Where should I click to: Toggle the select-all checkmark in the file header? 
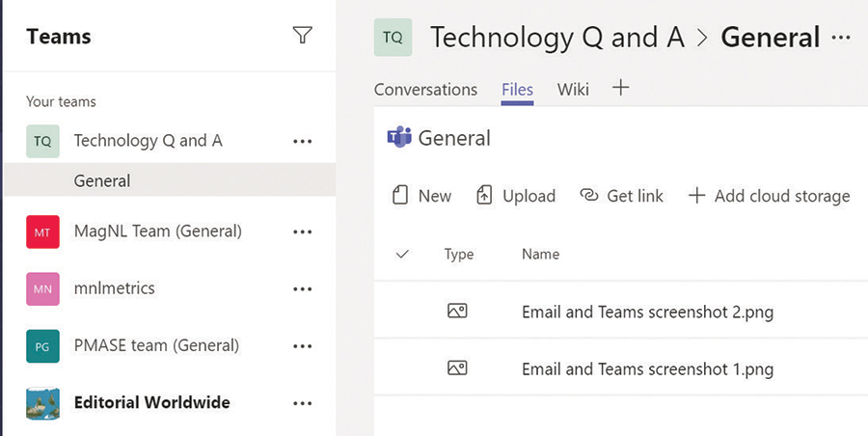pyautogui.click(x=402, y=255)
